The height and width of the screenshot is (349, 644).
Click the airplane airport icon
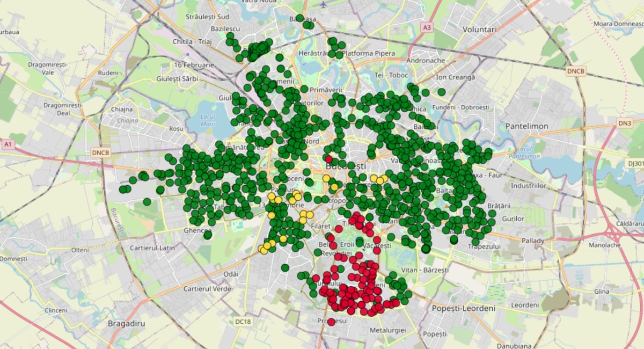tap(323, 4)
